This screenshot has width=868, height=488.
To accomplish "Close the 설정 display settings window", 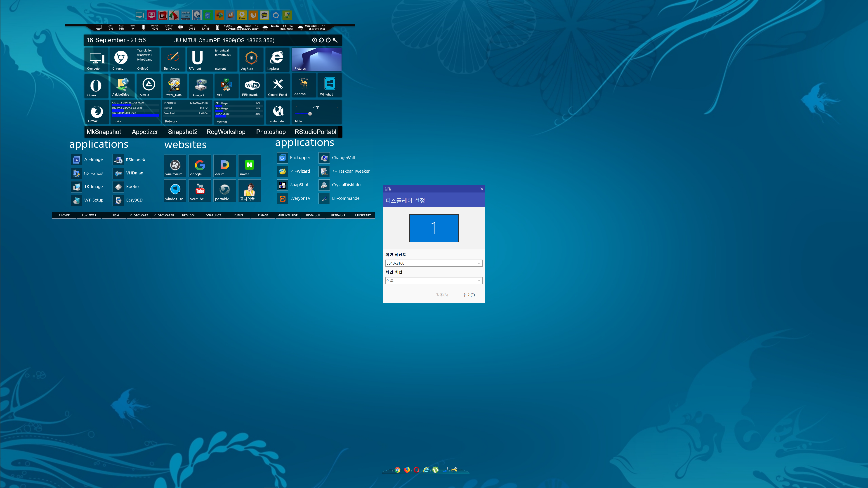I will (x=481, y=189).
